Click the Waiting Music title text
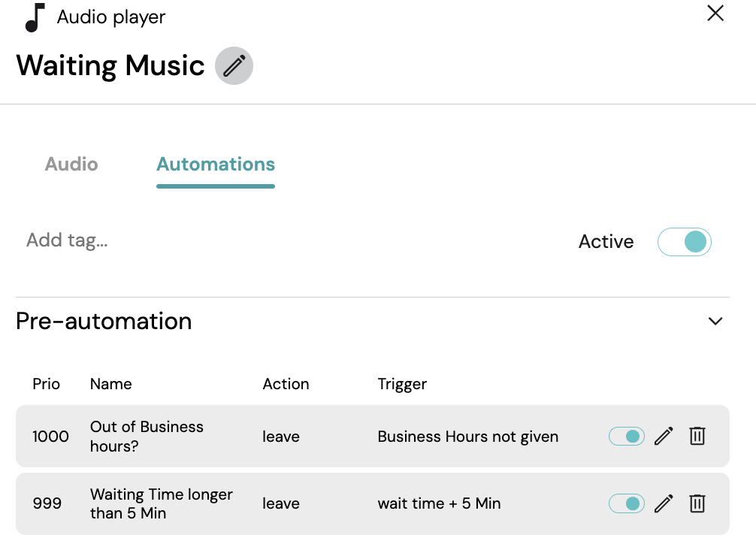 pos(110,65)
